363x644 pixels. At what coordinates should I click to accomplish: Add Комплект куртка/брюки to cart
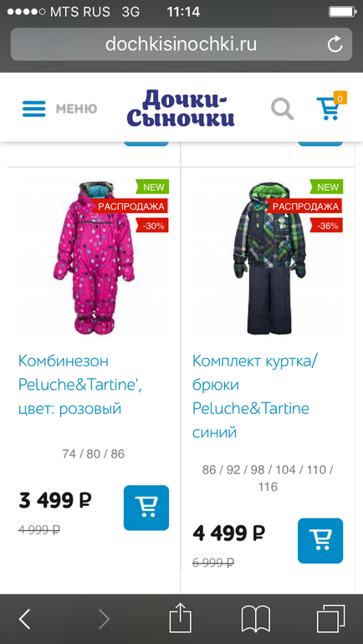pyautogui.click(x=320, y=540)
